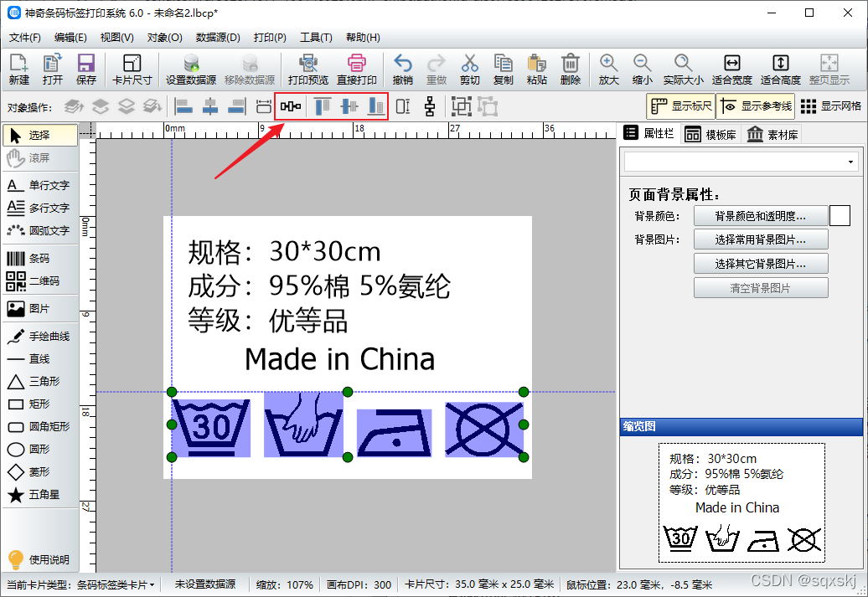Click the label preview thumbnail
The height and width of the screenshot is (597, 868).
[x=741, y=502]
